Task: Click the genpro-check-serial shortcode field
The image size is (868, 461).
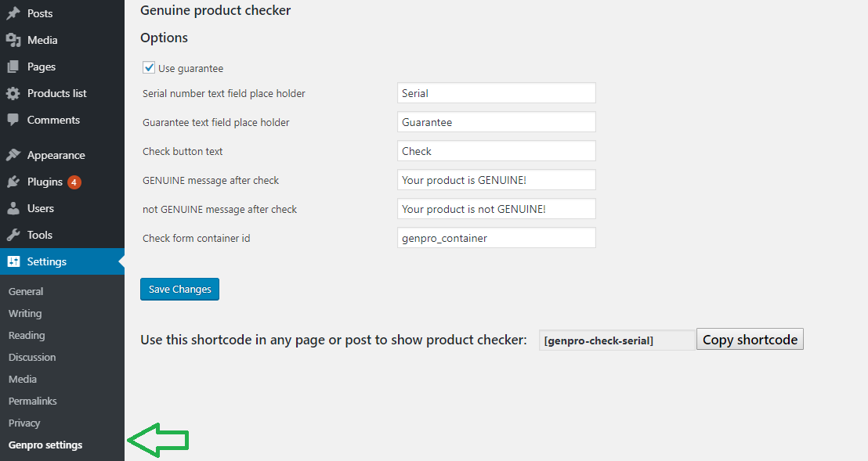Action: (617, 340)
